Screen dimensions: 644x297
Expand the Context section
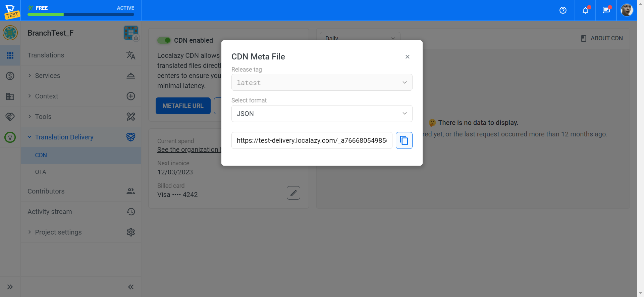[81, 96]
